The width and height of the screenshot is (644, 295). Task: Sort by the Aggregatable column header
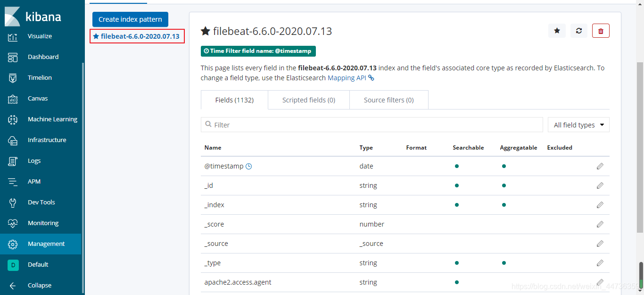pos(519,148)
